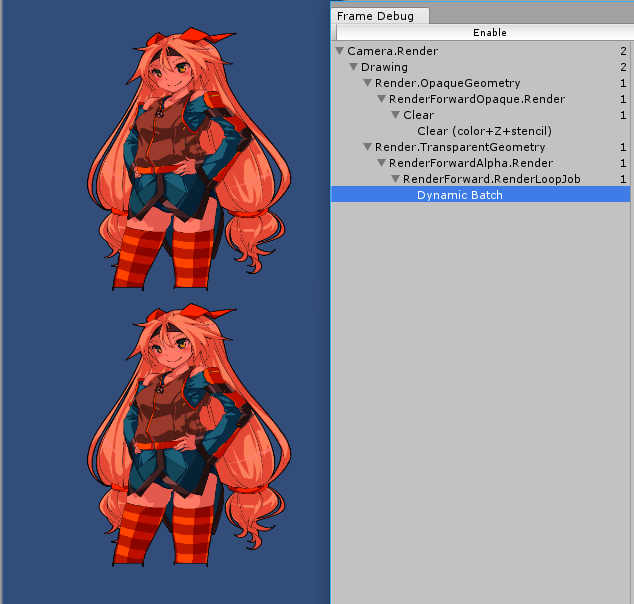Select the Clear (color+Z+stencil) event
The width and height of the screenshot is (634, 604).
[x=484, y=131]
